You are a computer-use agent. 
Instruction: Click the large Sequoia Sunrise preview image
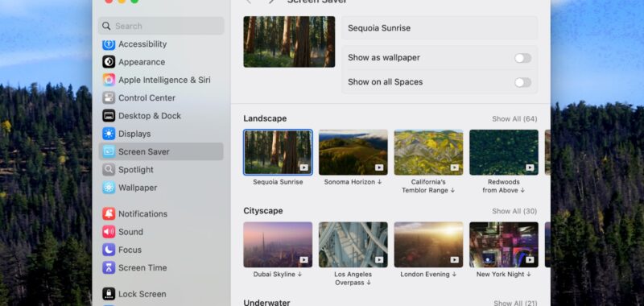[x=289, y=42]
